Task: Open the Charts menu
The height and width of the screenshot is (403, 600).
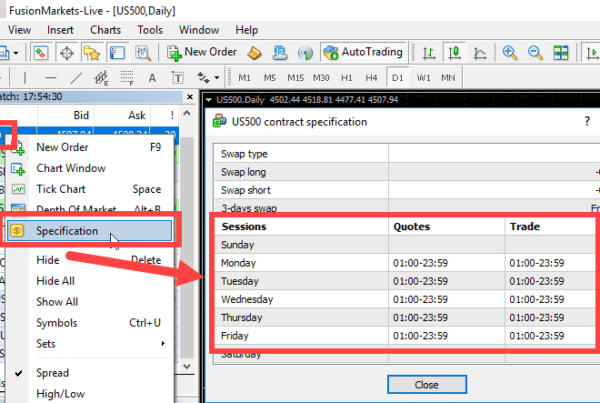Action: pos(105,30)
